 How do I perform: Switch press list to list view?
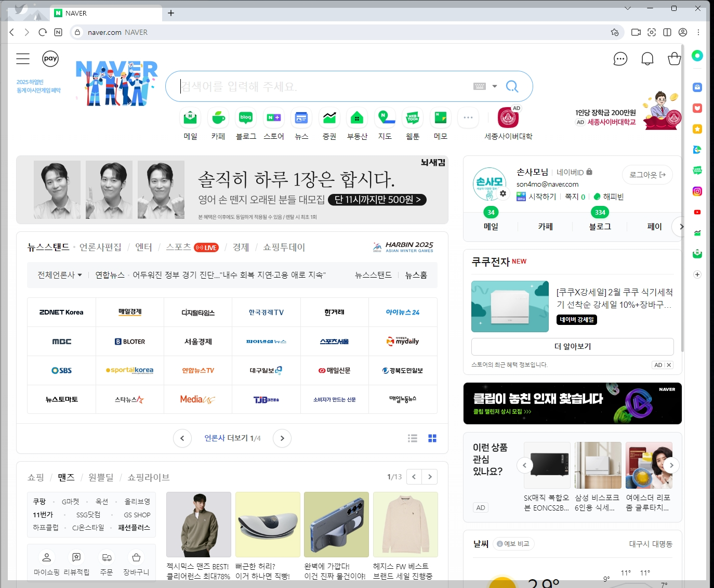pyautogui.click(x=413, y=438)
